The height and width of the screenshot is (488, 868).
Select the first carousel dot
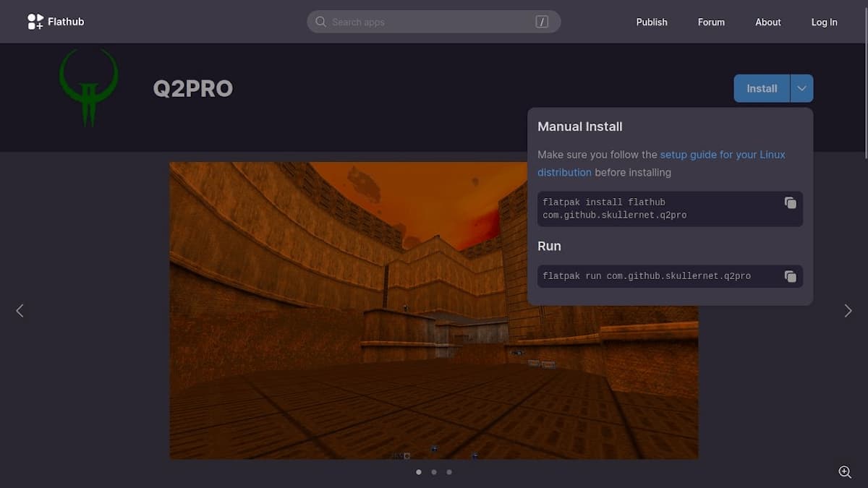(x=418, y=472)
